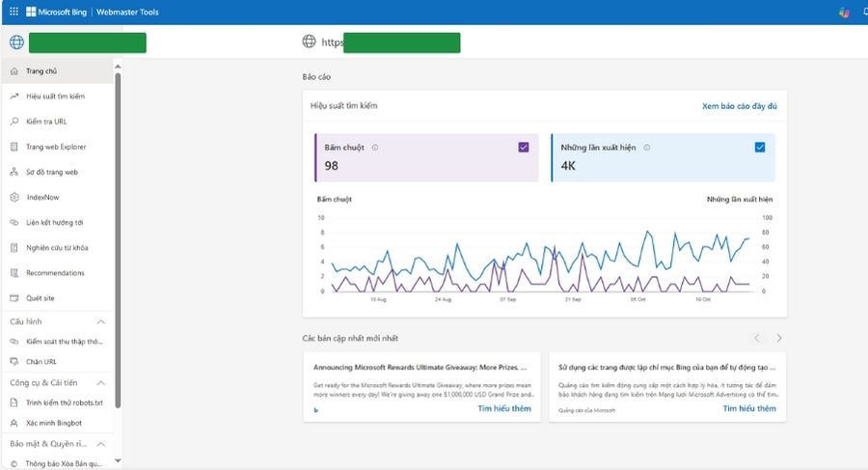
Task: Click the Kiểm soát thu thập icon
Action: [x=14, y=342]
